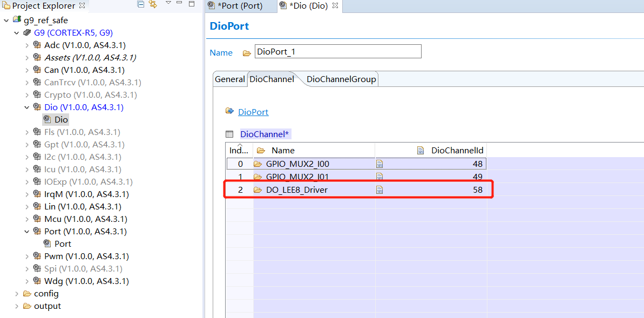This screenshot has height=318, width=644.
Task: Select the GPIO_MUX2_I01 channel row
Action: point(356,177)
